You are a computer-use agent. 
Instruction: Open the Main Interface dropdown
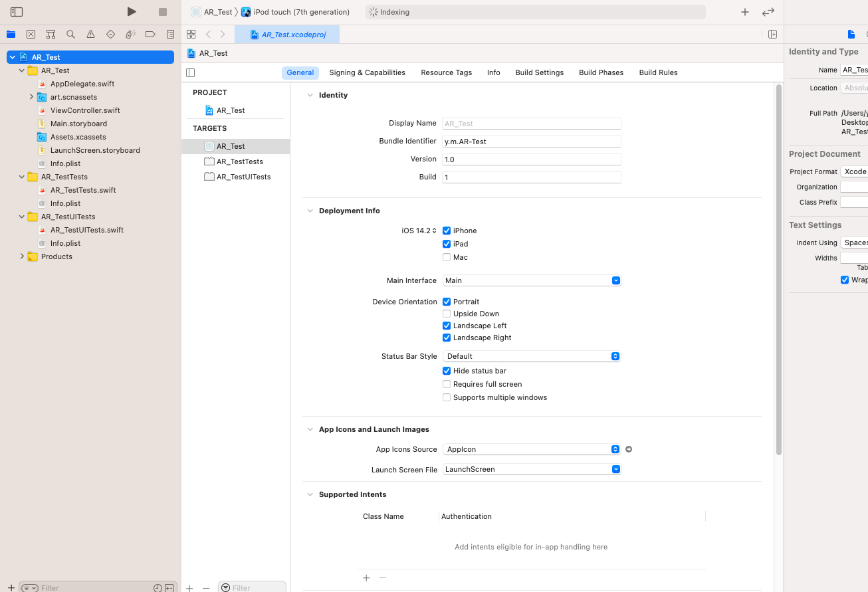(x=615, y=280)
